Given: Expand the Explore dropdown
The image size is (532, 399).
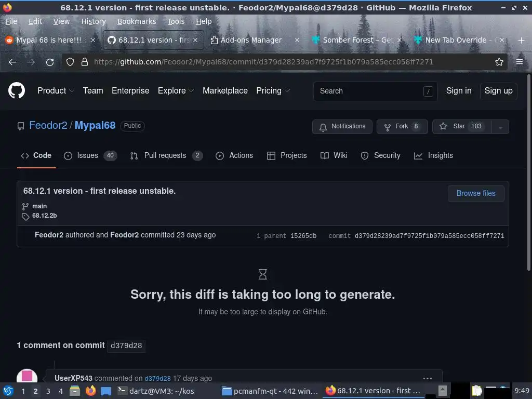Looking at the screenshot, I should coord(176,91).
